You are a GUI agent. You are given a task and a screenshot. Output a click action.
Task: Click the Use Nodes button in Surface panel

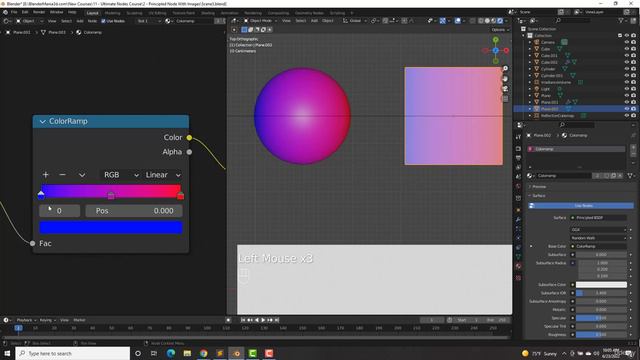(581, 206)
